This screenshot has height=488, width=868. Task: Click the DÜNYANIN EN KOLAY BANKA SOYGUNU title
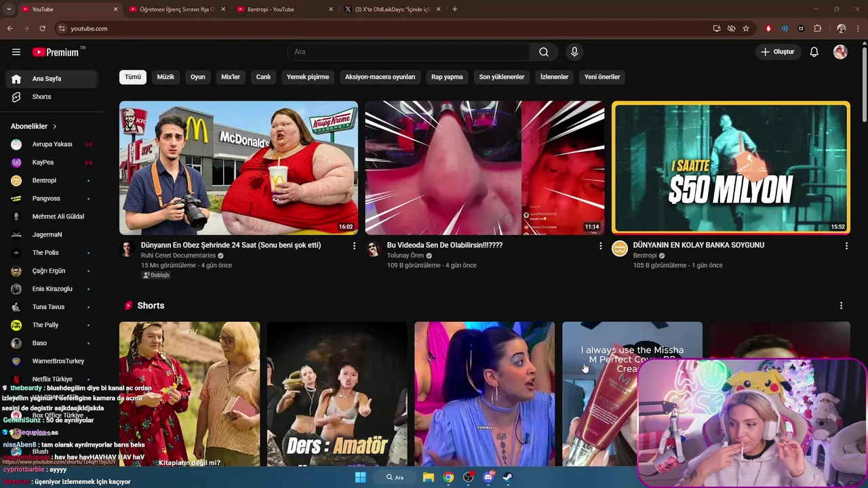pos(698,245)
